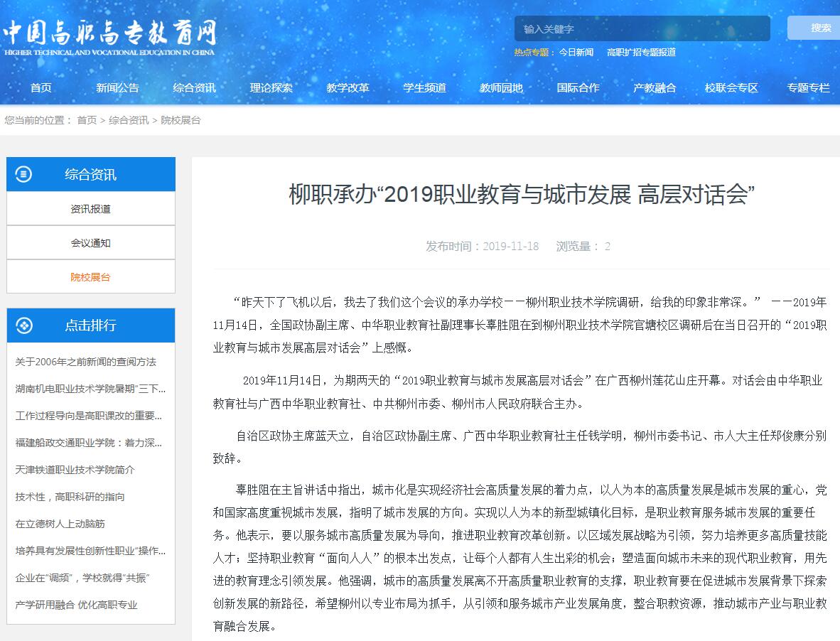Click 综合资讯 in the breadcrumb trail

tap(129, 120)
